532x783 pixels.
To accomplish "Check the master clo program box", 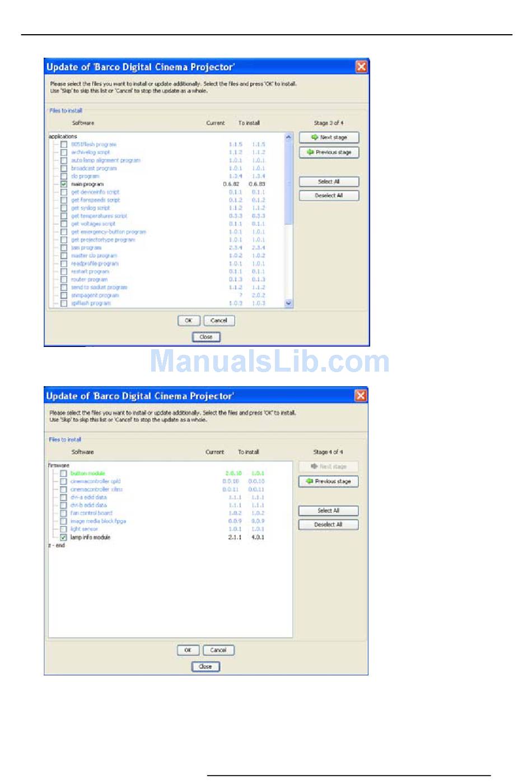I will 64,256.
